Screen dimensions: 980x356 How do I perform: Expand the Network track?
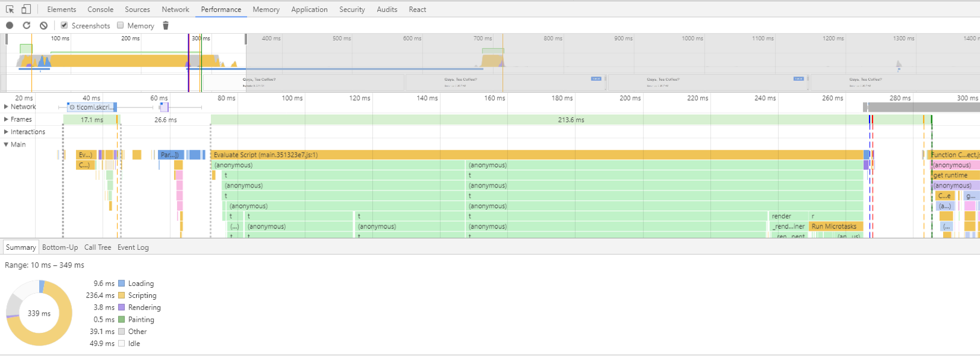[6, 107]
